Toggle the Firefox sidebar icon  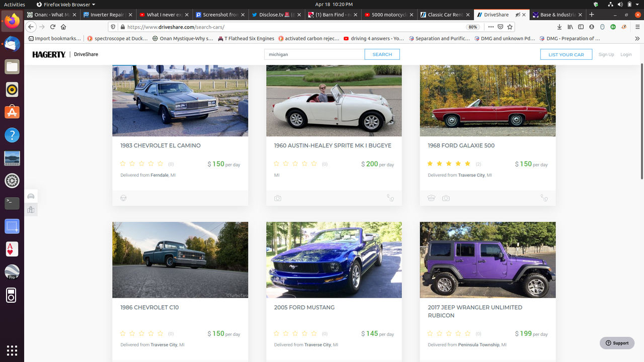click(x=581, y=27)
